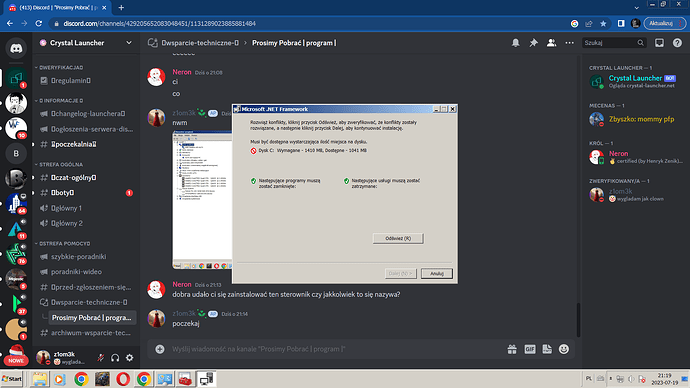Open notification settings bell icon
690x388 pixels.
pyautogui.click(x=515, y=43)
